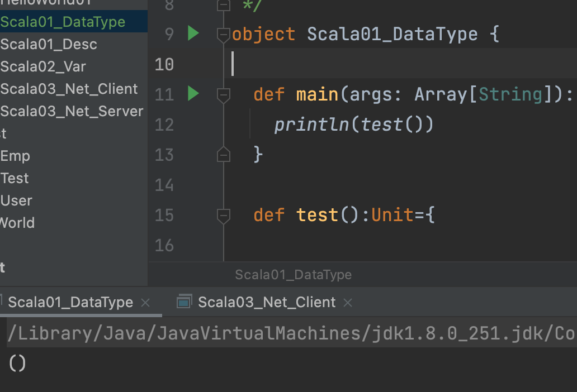Click the Scala01_DataType breadcrumb below editor
This screenshot has width=577, height=392.
tap(293, 275)
